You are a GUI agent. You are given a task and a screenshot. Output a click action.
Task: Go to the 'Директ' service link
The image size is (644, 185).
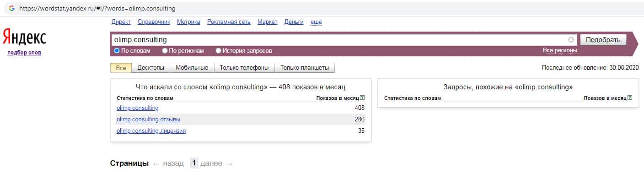121,22
